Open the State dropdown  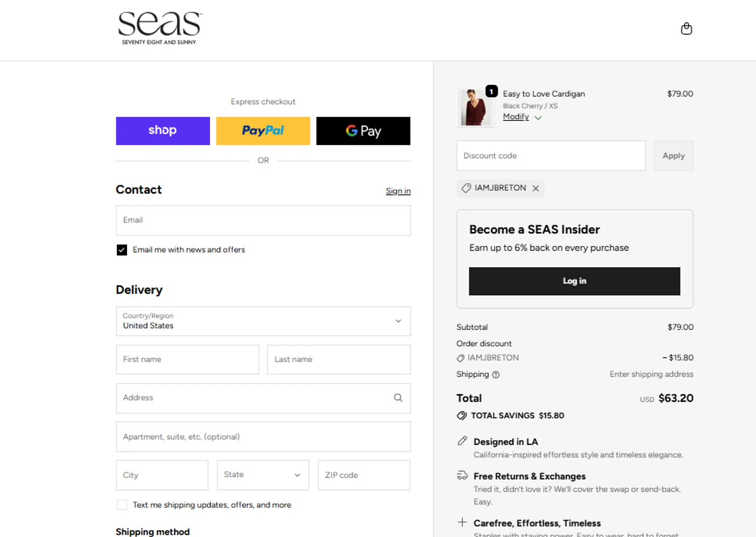coord(263,475)
